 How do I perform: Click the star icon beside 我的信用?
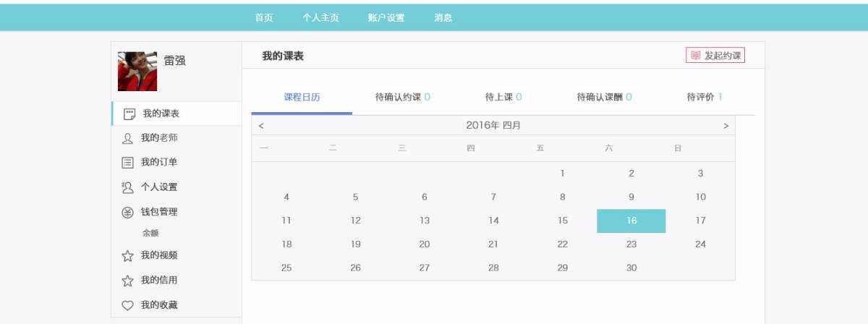click(x=127, y=281)
